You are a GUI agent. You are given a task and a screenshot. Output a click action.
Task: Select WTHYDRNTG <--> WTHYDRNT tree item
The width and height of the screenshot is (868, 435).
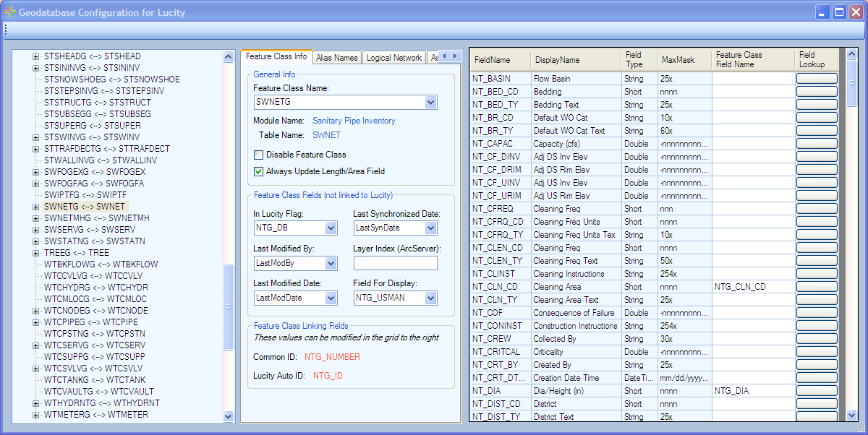pyautogui.click(x=101, y=403)
